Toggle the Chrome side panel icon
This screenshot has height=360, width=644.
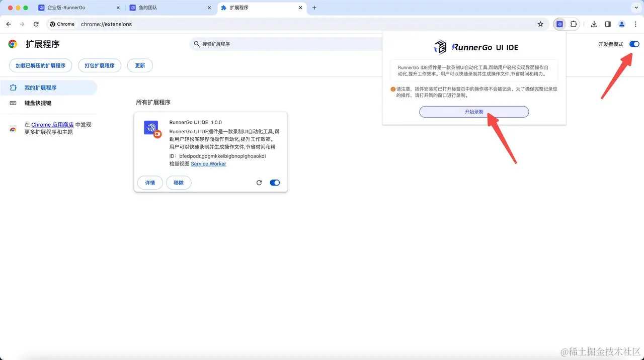(608, 24)
